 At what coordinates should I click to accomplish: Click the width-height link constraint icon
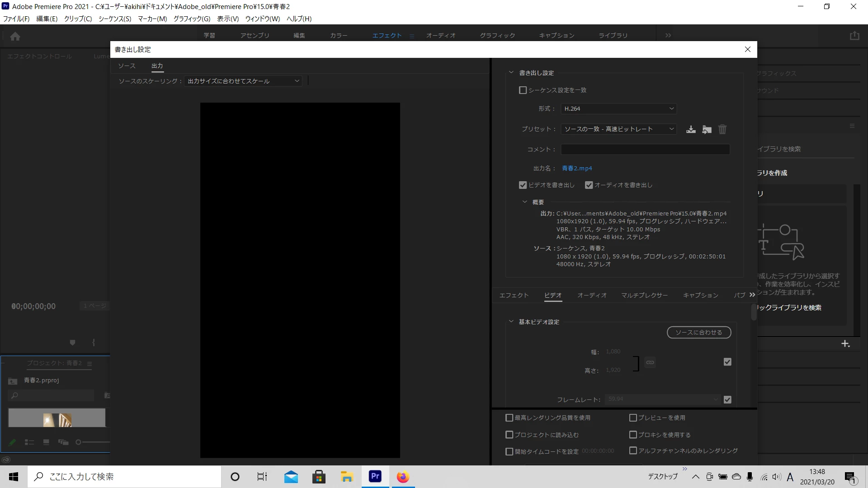650,362
